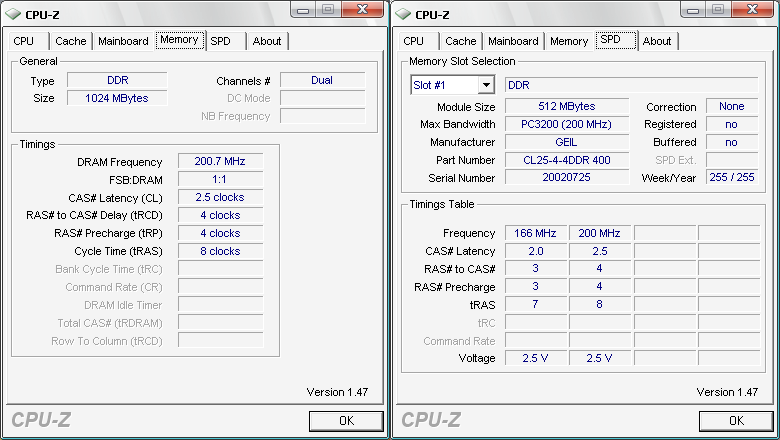Switch to the Memory tab in the SPD window
This screenshot has width=780, height=440.
point(569,42)
